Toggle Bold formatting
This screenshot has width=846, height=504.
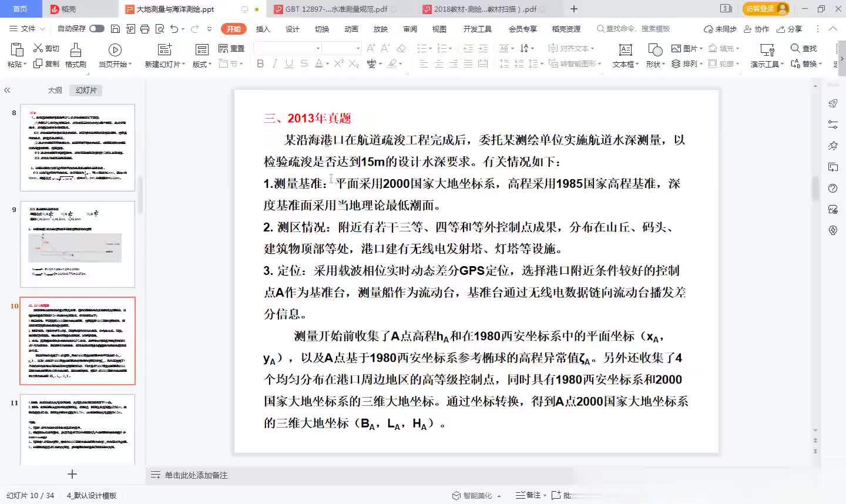[260, 63]
